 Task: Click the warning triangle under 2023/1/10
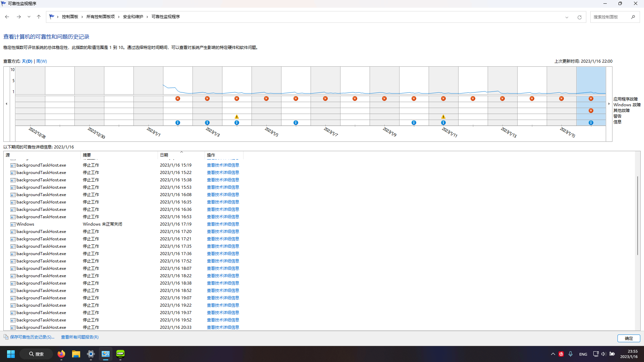click(x=443, y=117)
